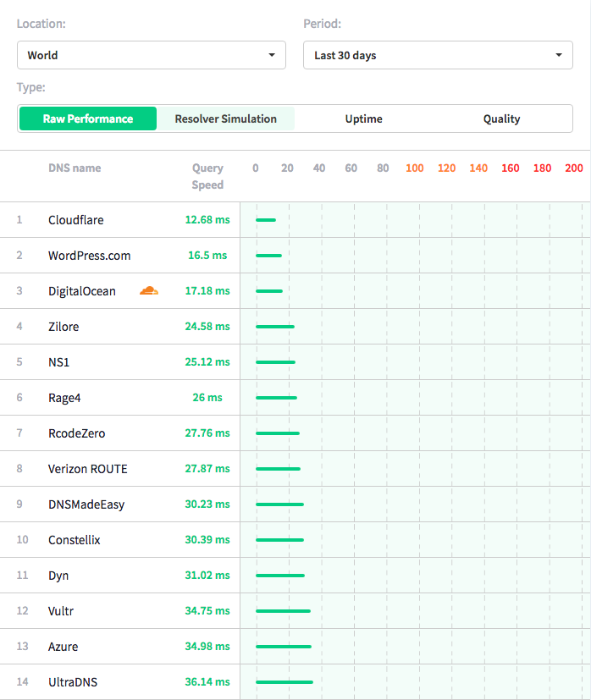Click the Cloudflare icon beside DigitalOcean
This screenshot has height=700, width=591.
149,290
